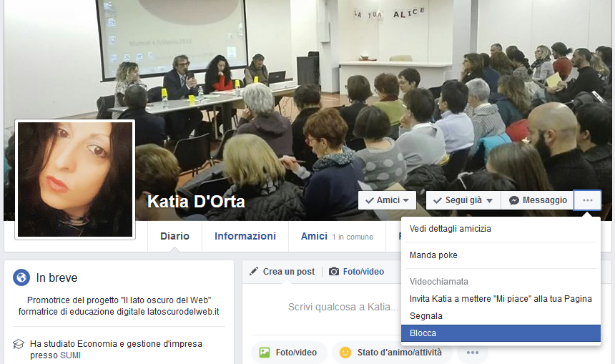The width and height of the screenshot is (615, 364).
Task: Expand the Amici friendship dropdown
Action: (x=387, y=200)
